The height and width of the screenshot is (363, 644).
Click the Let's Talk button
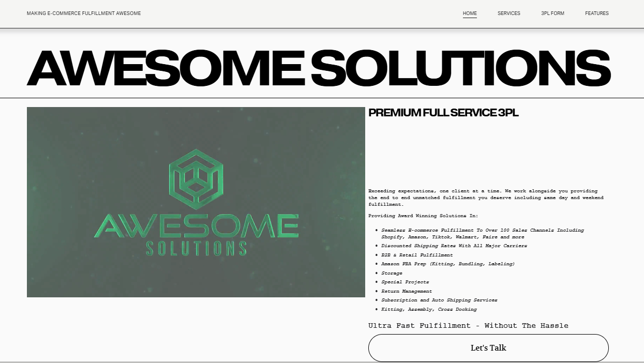[x=488, y=348]
